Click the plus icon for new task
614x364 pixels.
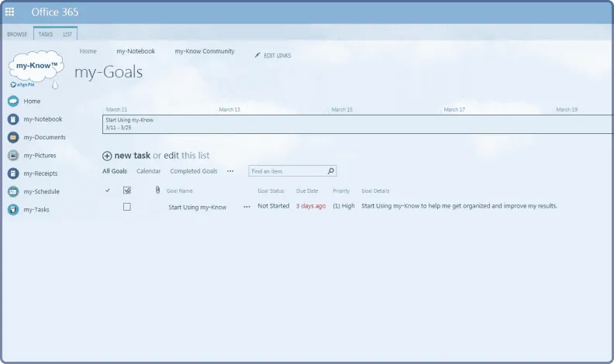coord(107,156)
